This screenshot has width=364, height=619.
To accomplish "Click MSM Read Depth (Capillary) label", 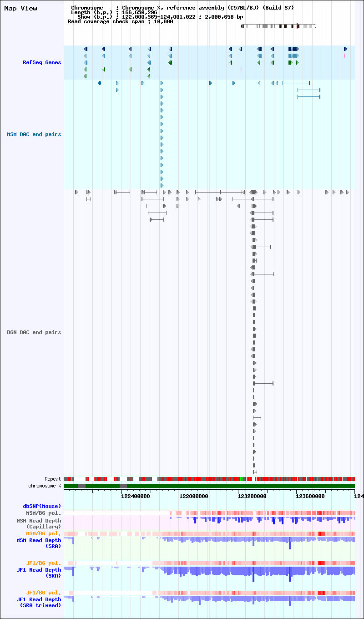I will [x=39, y=523].
